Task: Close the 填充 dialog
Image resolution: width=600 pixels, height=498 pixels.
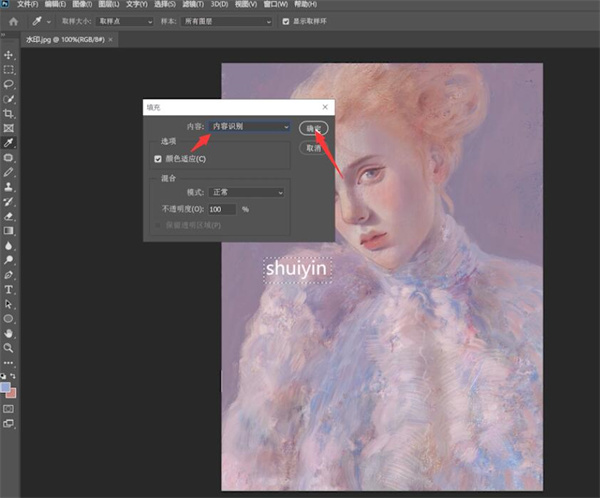Action: (325, 107)
